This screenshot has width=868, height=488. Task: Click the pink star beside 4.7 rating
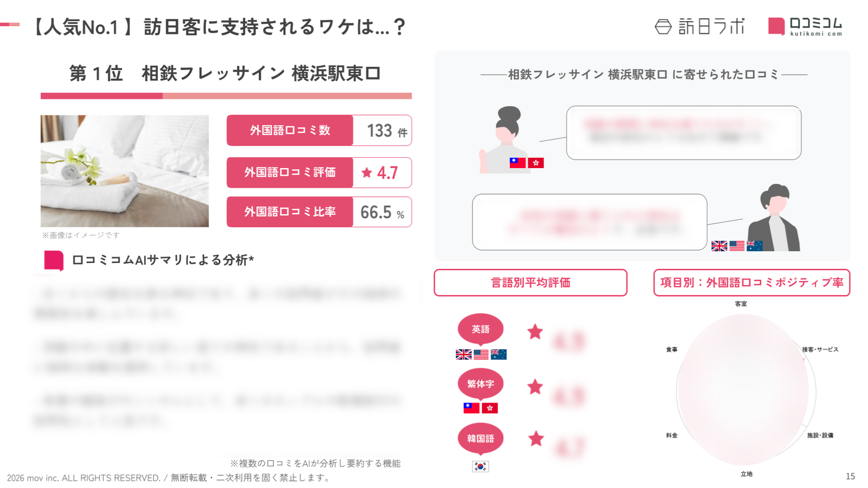click(x=367, y=172)
